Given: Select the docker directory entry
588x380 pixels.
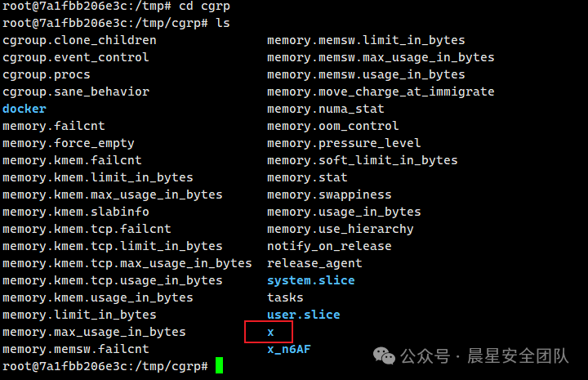Looking at the screenshot, I should pyautogui.click(x=24, y=109).
